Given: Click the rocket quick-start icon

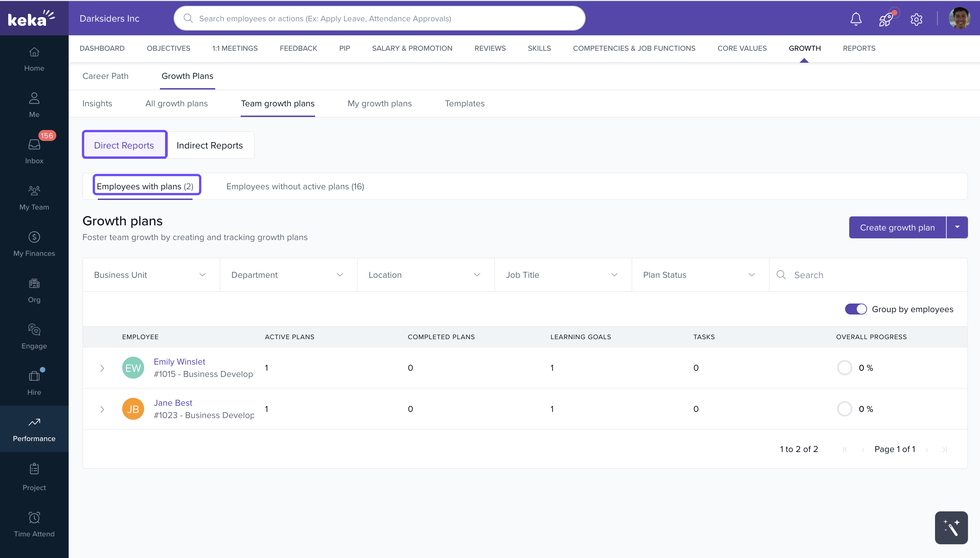Looking at the screenshot, I should pyautogui.click(x=886, y=19).
